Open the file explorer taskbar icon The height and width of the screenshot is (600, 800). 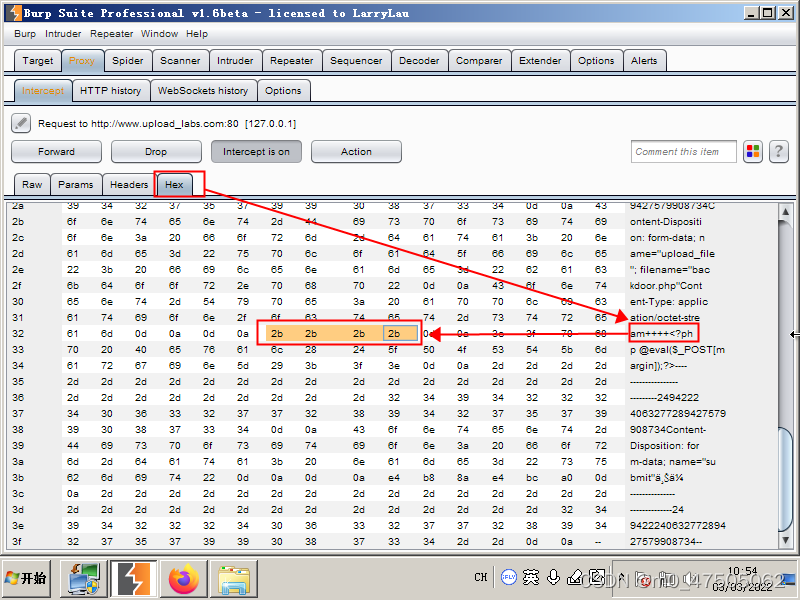234,579
